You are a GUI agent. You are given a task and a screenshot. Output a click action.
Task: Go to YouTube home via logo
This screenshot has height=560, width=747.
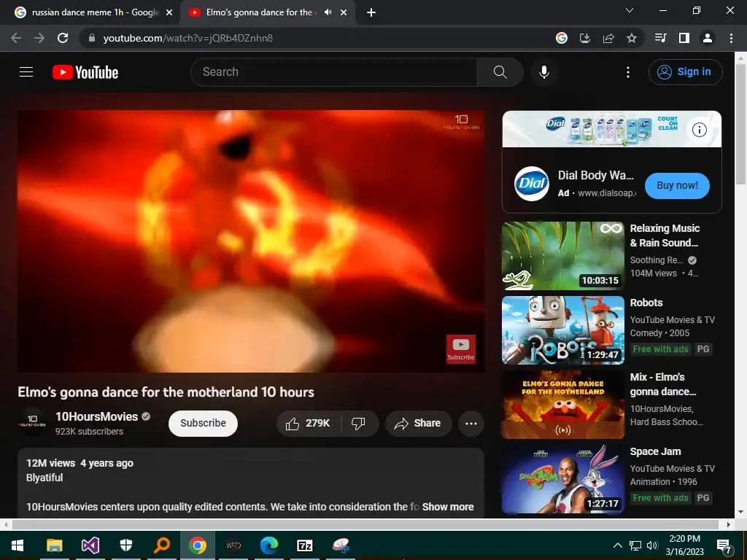click(85, 72)
